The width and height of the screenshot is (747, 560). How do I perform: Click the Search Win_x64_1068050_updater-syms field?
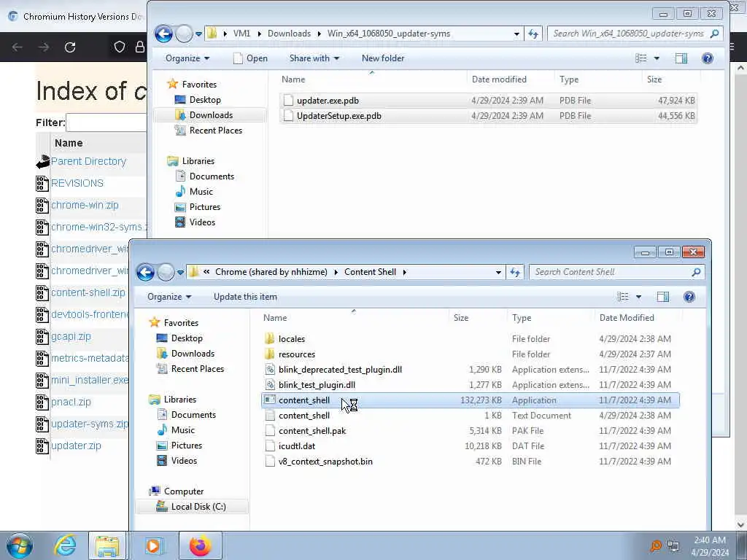[x=635, y=34]
